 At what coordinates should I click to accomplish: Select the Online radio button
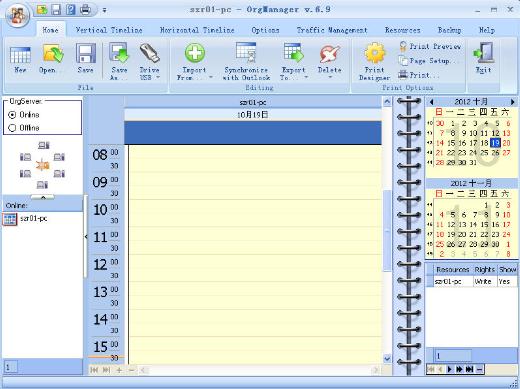12,115
